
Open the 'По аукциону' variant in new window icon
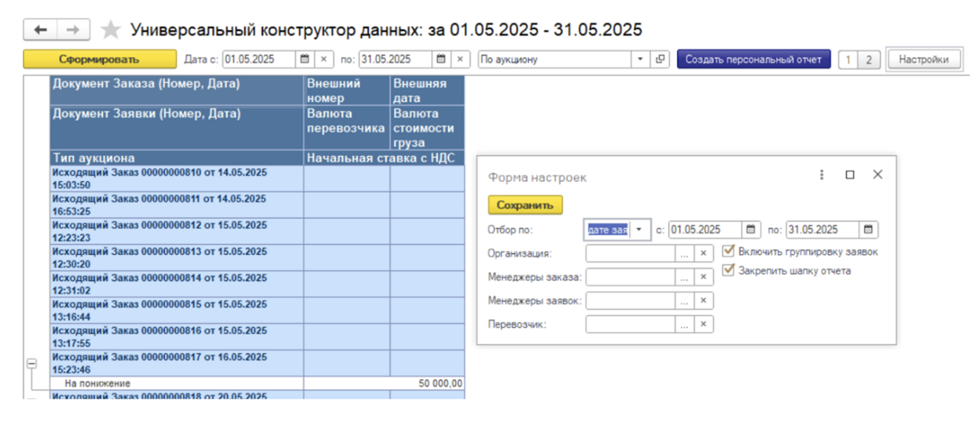coord(660,59)
